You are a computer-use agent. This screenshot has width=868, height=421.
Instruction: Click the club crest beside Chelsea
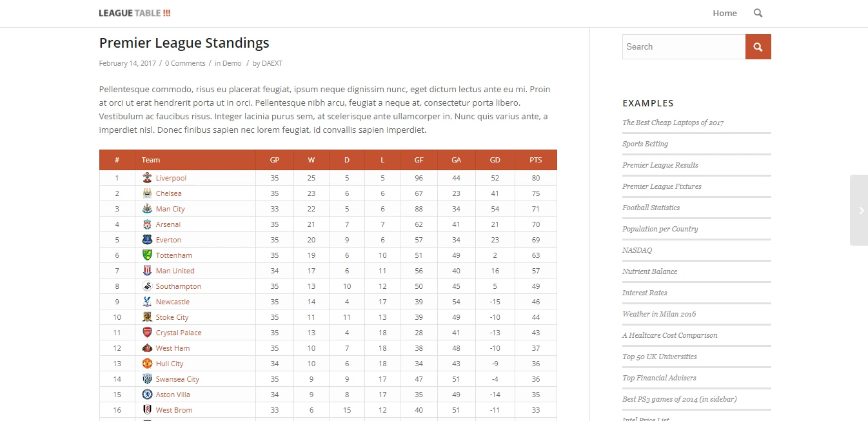[x=147, y=193]
